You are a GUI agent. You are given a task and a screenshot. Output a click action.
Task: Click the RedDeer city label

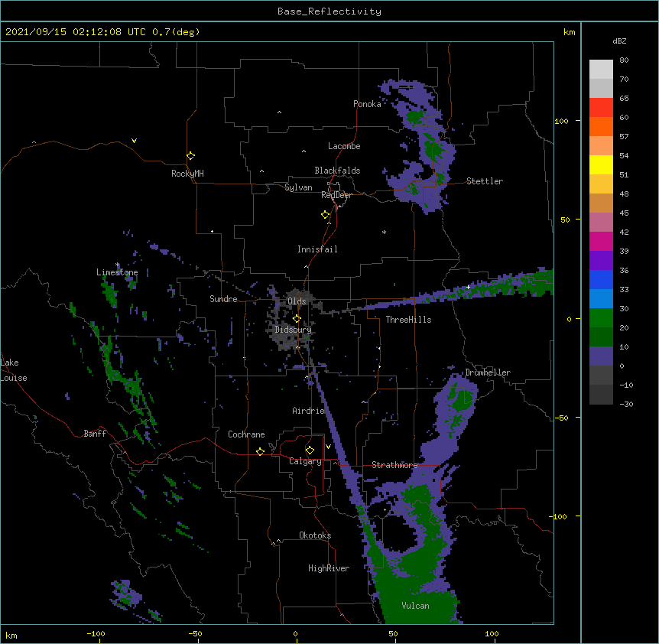pyautogui.click(x=336, y=195)
